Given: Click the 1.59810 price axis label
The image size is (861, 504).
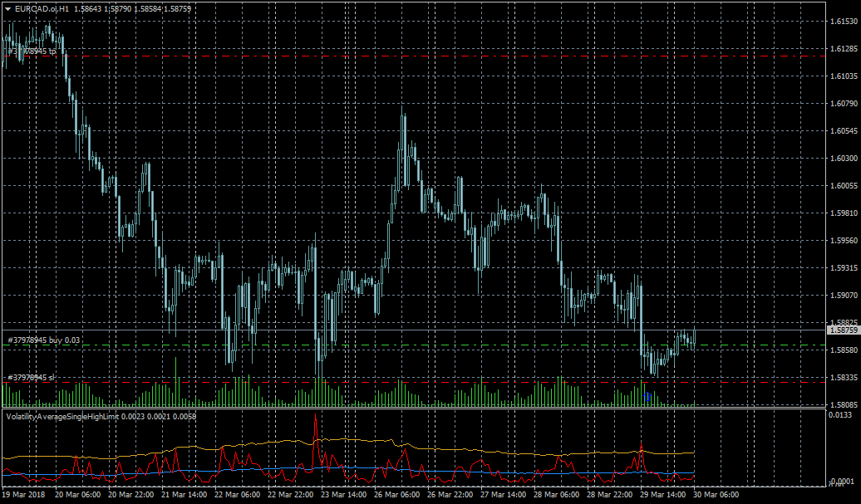Looking at the screenshot, I should pyautogui.click(x=844, y=213).
